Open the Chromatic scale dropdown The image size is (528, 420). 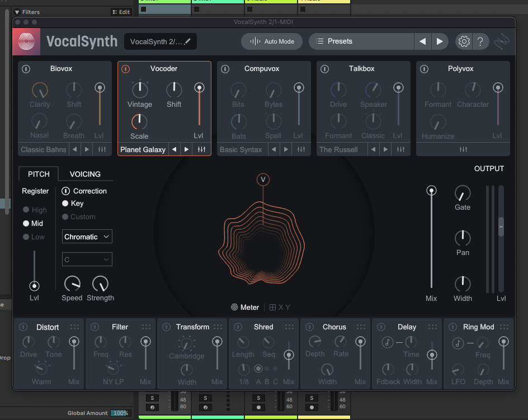click(87, 237)
